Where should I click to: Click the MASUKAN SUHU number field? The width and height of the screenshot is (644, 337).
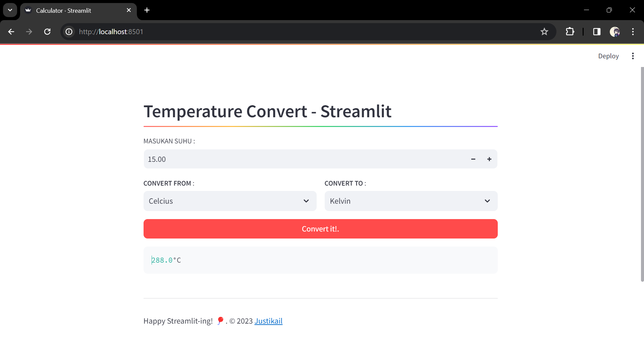coord(305,159)
